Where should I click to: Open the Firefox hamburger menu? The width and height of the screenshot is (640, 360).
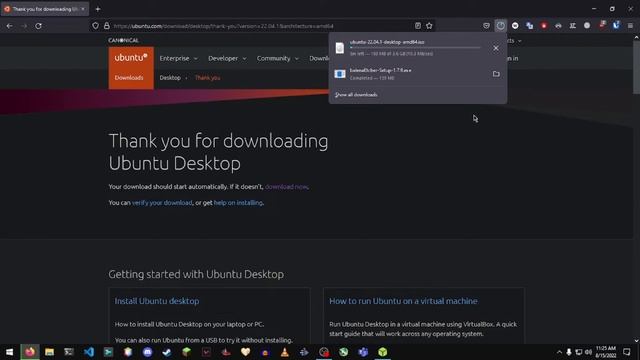tap(630, 26)
